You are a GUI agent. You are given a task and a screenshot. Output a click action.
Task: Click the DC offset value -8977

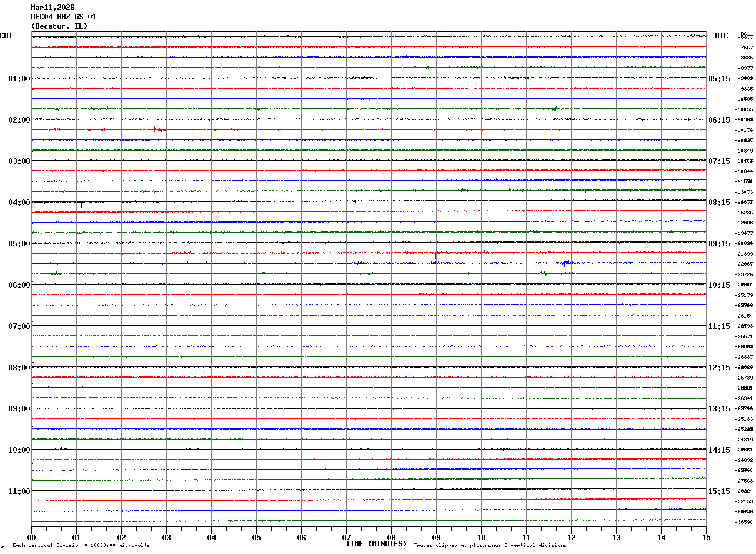click(x=745, y=68)
